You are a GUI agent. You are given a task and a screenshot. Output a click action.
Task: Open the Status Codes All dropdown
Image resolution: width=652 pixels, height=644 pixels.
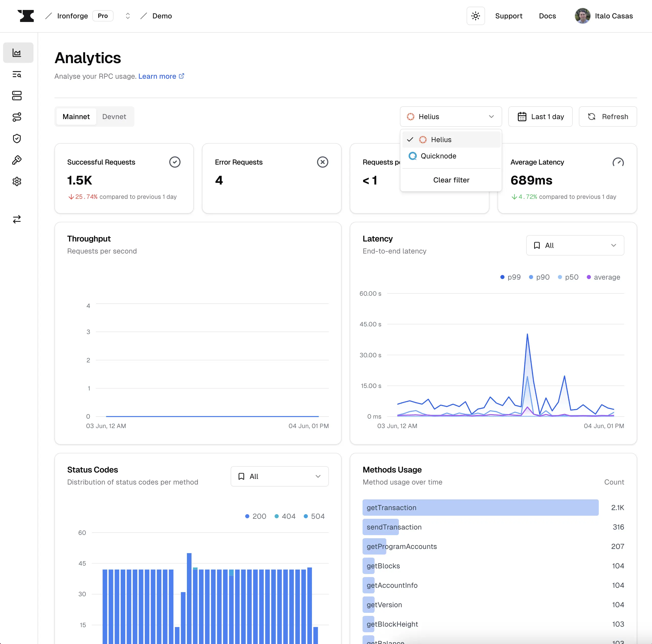click(279, 476)
